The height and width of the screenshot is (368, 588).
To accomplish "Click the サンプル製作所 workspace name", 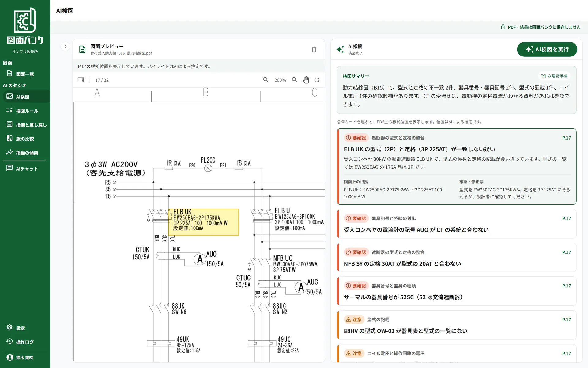I will [x=25, y=52].
